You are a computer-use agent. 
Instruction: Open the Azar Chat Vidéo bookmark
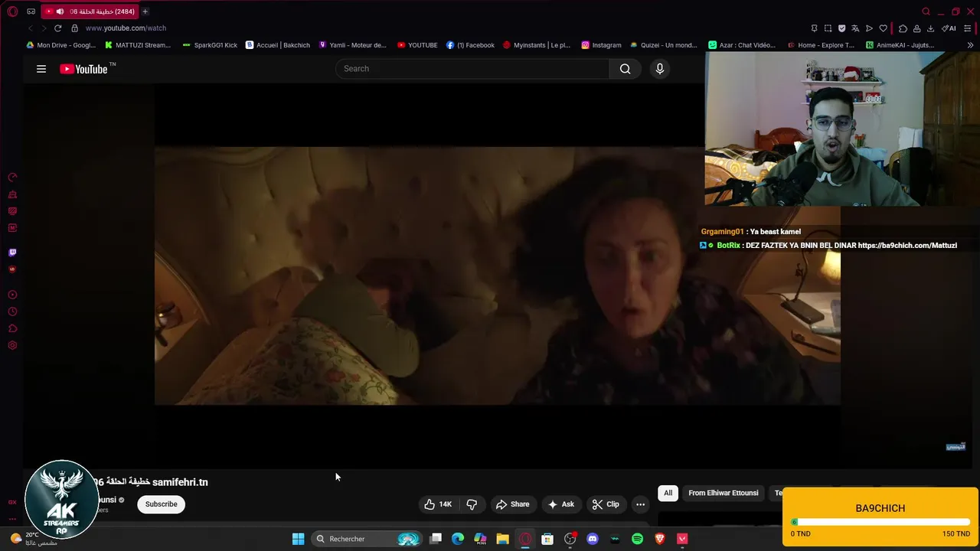742,45
